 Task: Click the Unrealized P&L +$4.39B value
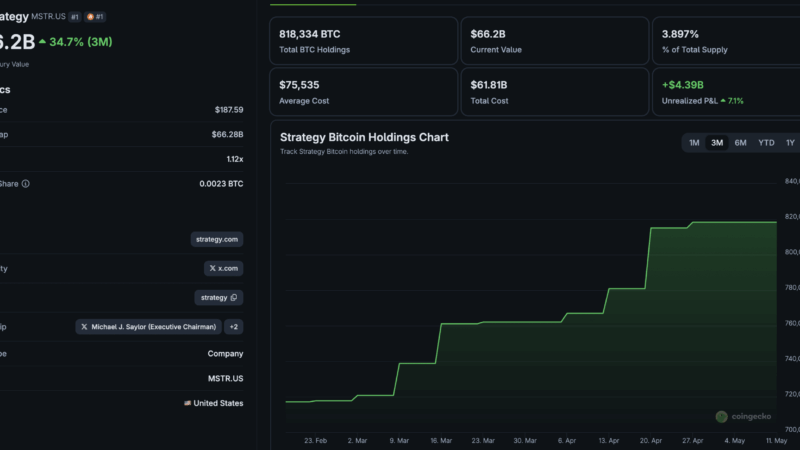[x=683, y=85]
